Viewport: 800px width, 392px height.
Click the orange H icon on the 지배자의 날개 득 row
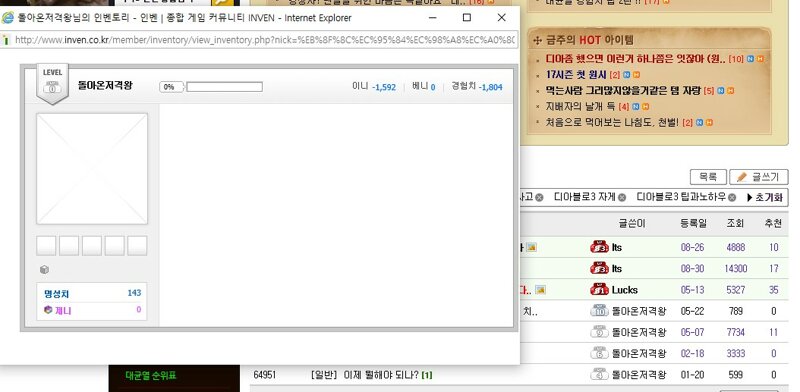point(645,107)
